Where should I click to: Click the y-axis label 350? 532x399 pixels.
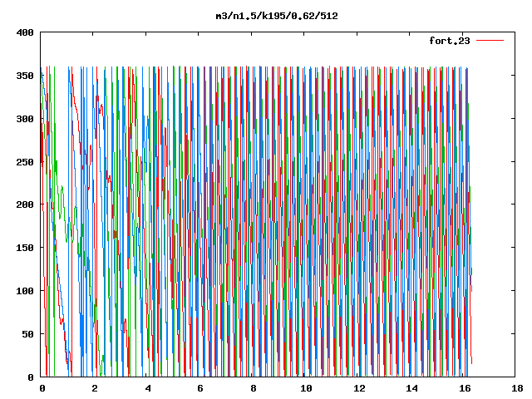[x=25, y=76]
